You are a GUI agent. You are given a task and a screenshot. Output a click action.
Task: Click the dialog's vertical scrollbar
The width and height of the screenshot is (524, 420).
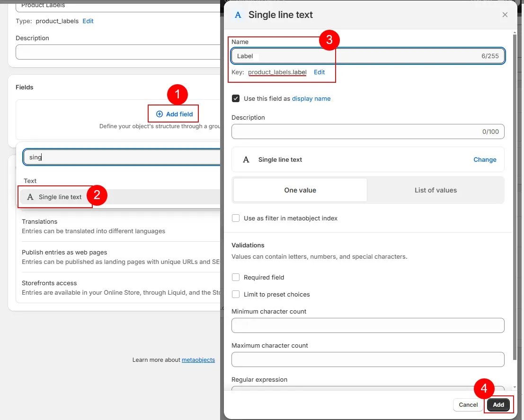tap(515, 189)
